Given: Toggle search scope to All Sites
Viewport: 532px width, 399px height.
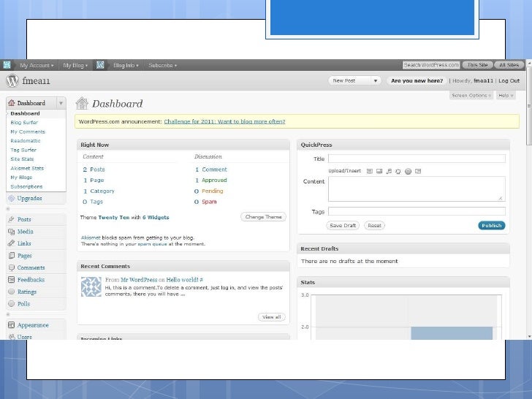Looking at the screenshot, I should (x=509, y=65).
